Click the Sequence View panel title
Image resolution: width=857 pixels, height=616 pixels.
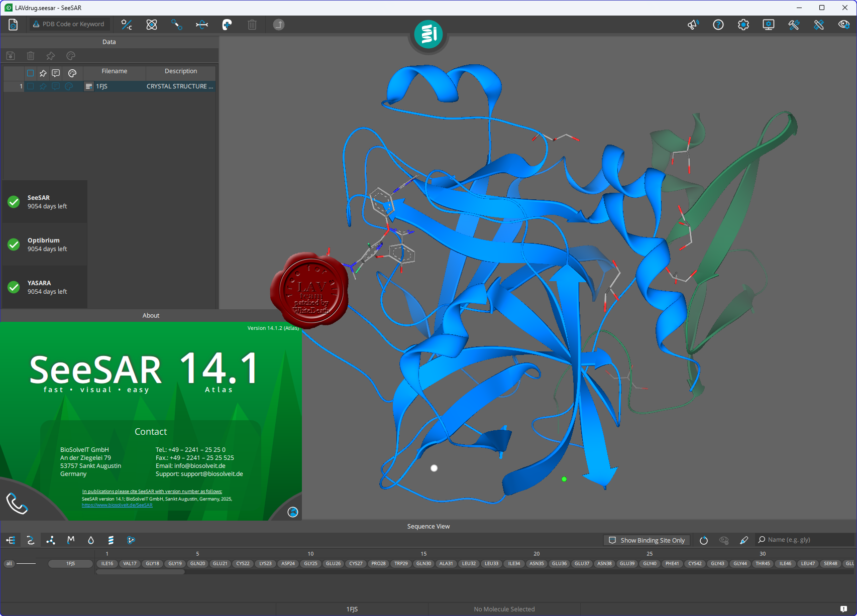point(428,526)
